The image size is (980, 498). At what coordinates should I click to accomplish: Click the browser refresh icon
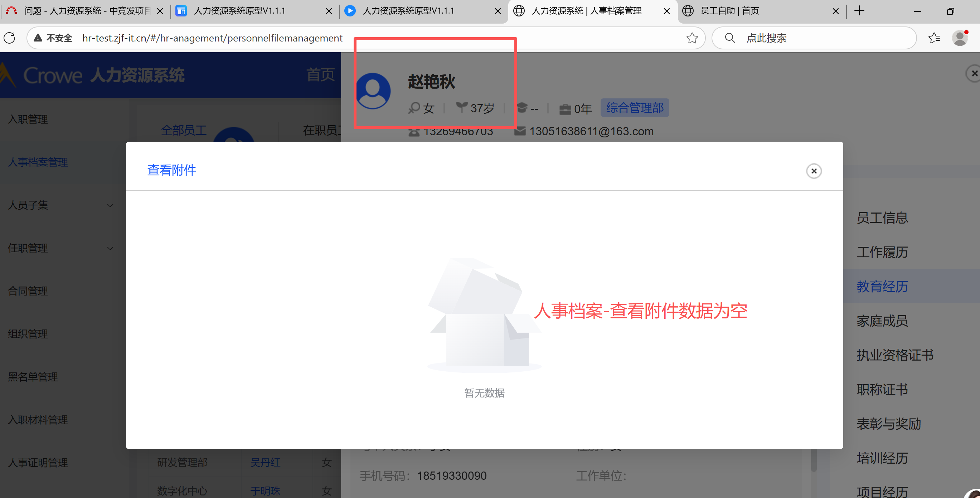click(10, 38)
